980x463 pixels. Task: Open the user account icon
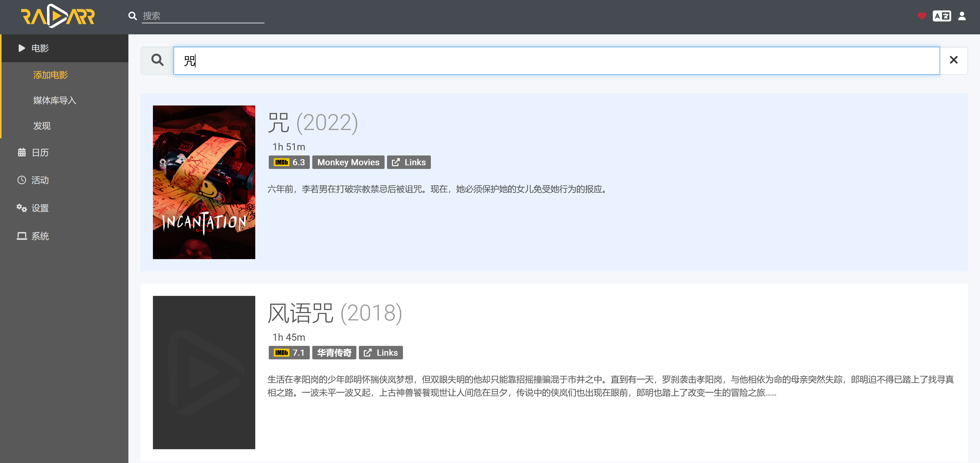click(962, 16)
